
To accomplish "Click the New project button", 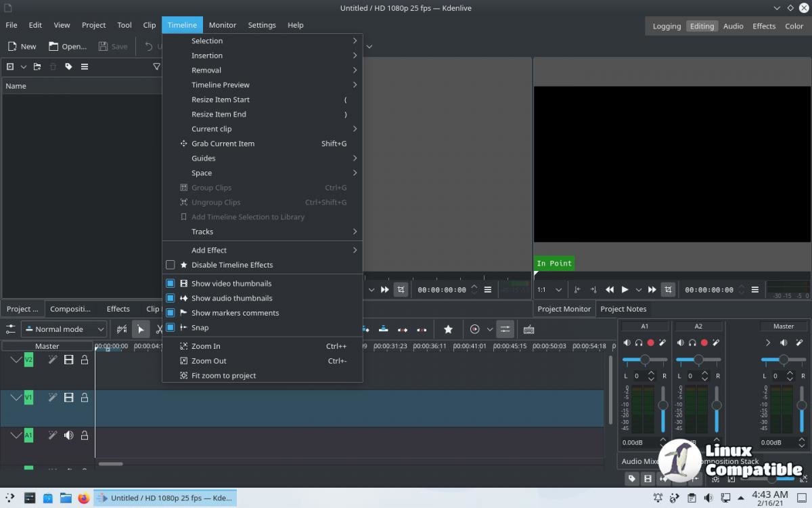I will point(22,47).
